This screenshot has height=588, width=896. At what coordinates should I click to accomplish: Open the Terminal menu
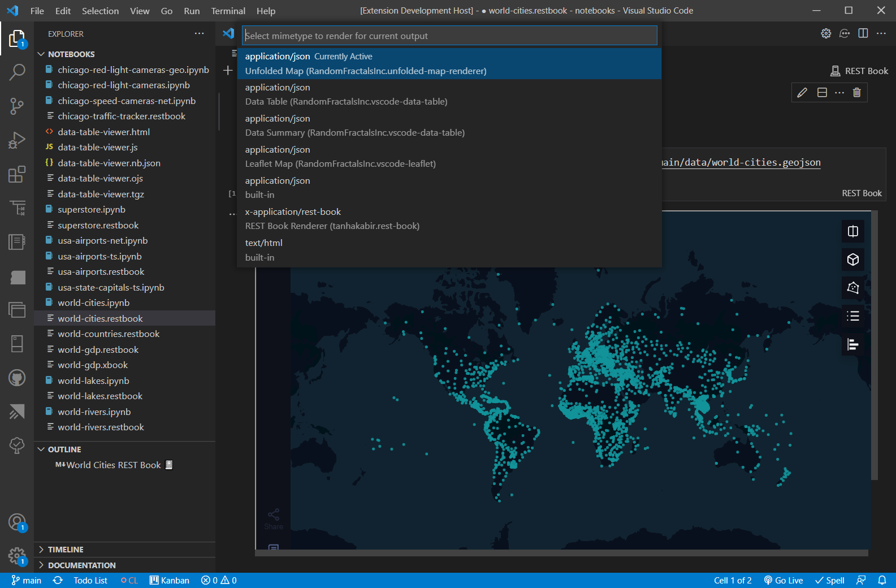click(x=228, y=11)
